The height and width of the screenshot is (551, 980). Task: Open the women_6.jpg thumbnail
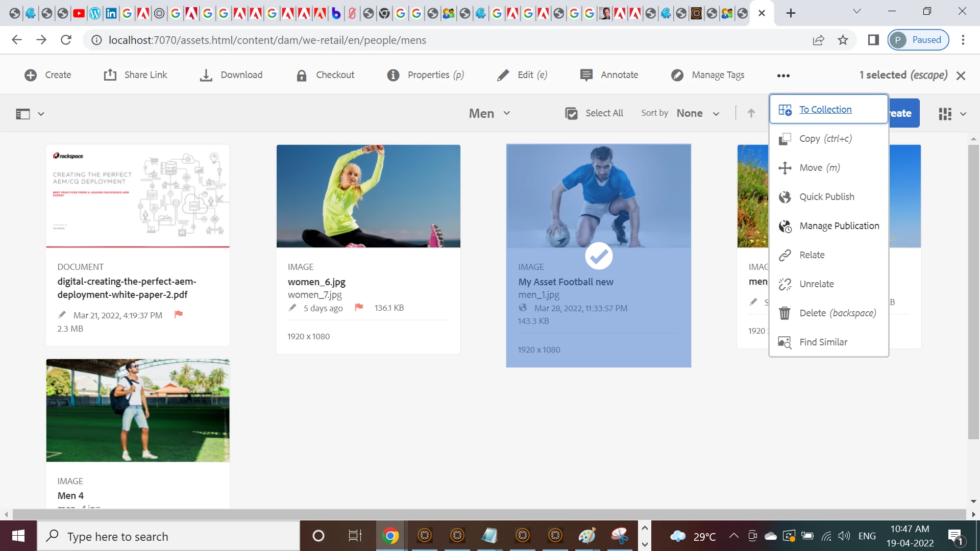368,196
